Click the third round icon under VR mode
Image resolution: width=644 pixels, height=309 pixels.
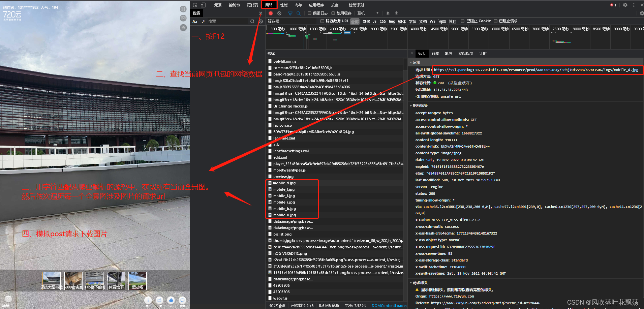(x=183, y=27)
